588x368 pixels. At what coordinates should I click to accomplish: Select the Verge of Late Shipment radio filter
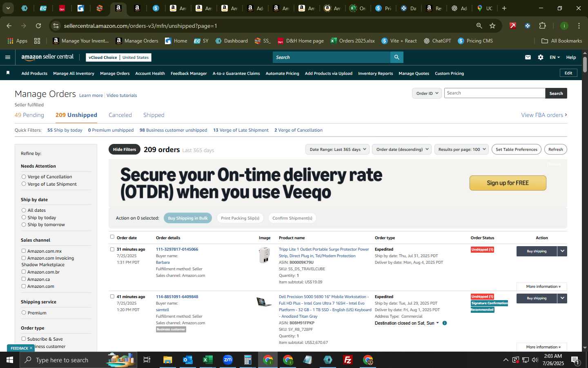coord(24,184)
